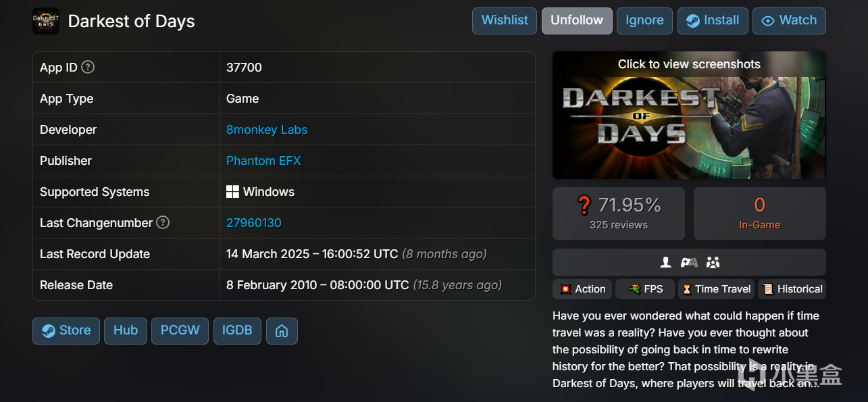Click the controller support category icon

click(x=688, y=262)
